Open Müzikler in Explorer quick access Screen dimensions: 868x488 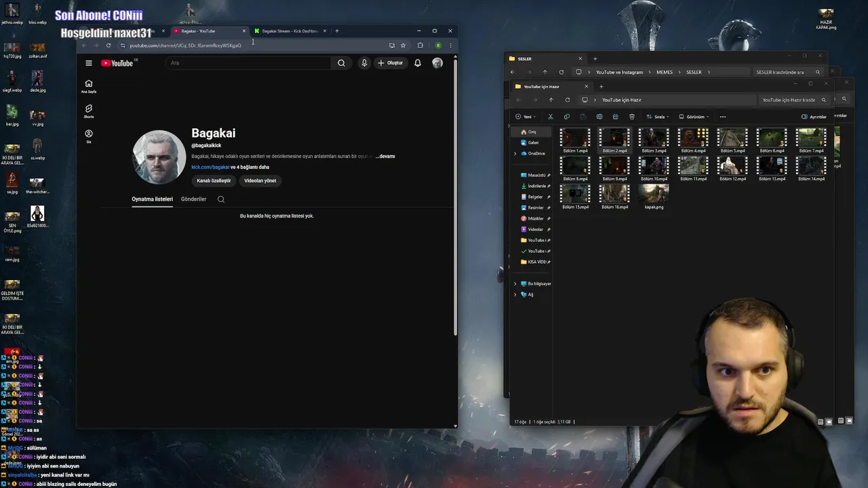click(x=535, y=219)
